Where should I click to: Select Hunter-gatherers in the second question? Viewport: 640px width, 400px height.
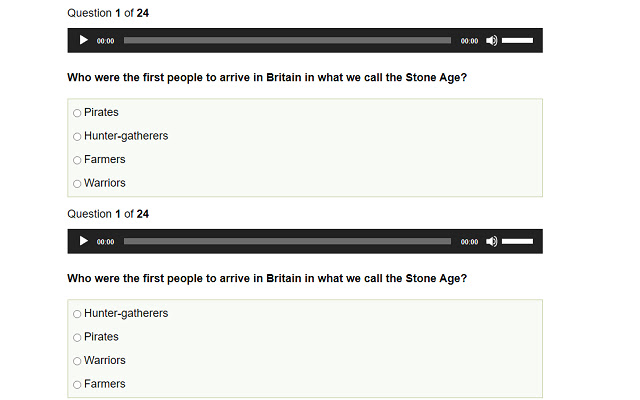coord(77,314)
